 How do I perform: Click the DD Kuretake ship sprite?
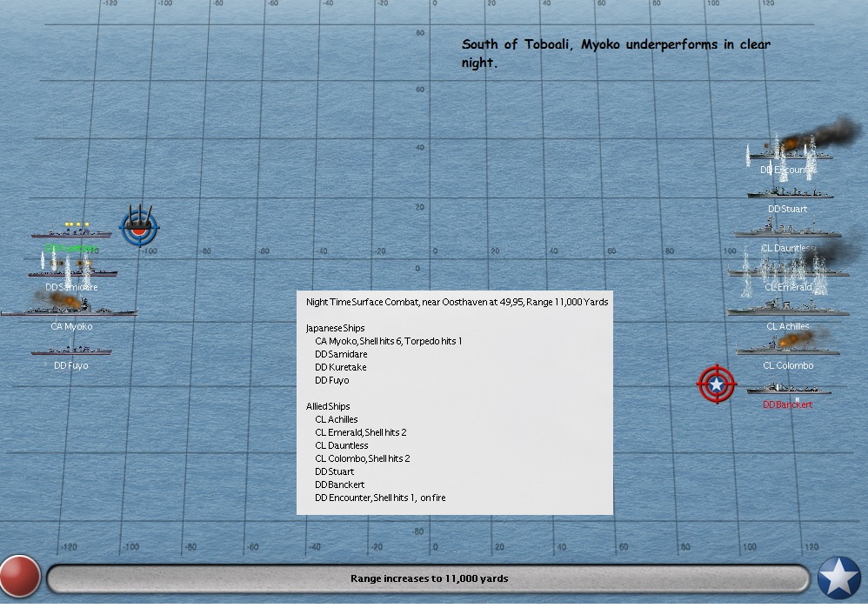(71, 231)
